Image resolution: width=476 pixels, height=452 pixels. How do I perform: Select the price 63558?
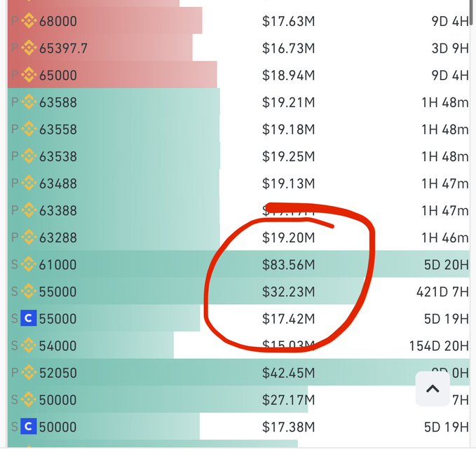point(58,130)
